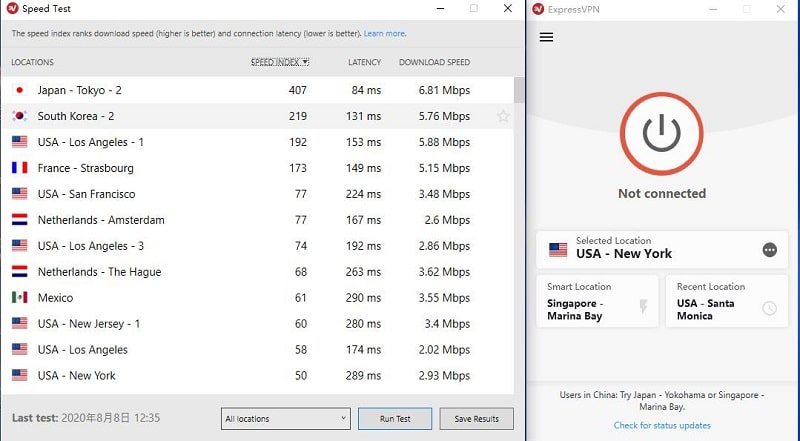
Task: Click the Smart Location lightning bolt icon
Action: point(643,306)
